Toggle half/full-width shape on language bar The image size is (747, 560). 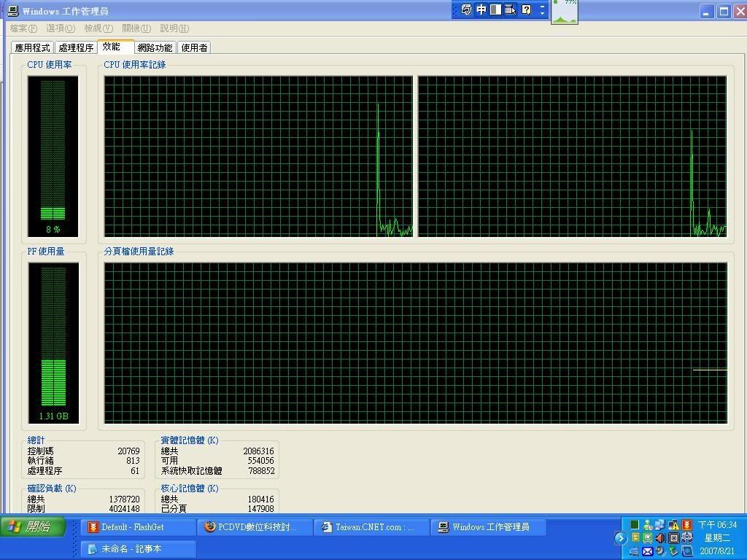pyautogui.click(x=496, y=10)
